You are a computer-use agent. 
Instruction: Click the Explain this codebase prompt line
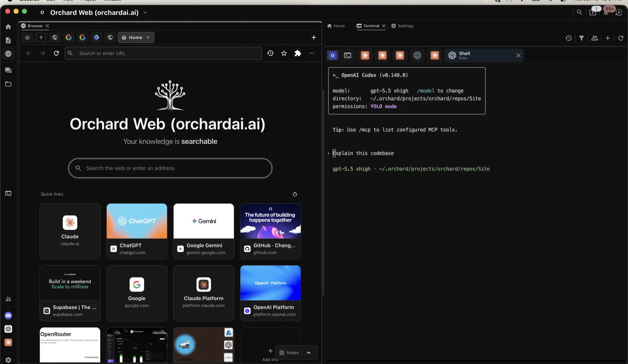[x=363, y=153]
